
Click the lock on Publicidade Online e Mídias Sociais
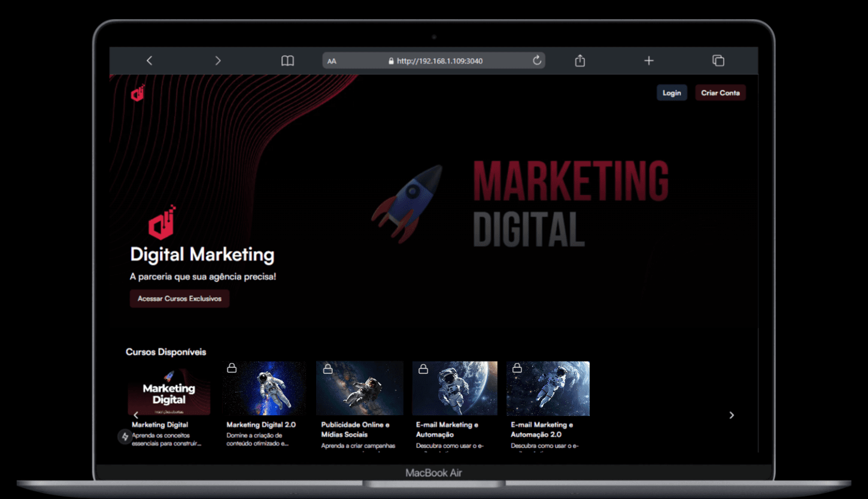pos(327,368)
